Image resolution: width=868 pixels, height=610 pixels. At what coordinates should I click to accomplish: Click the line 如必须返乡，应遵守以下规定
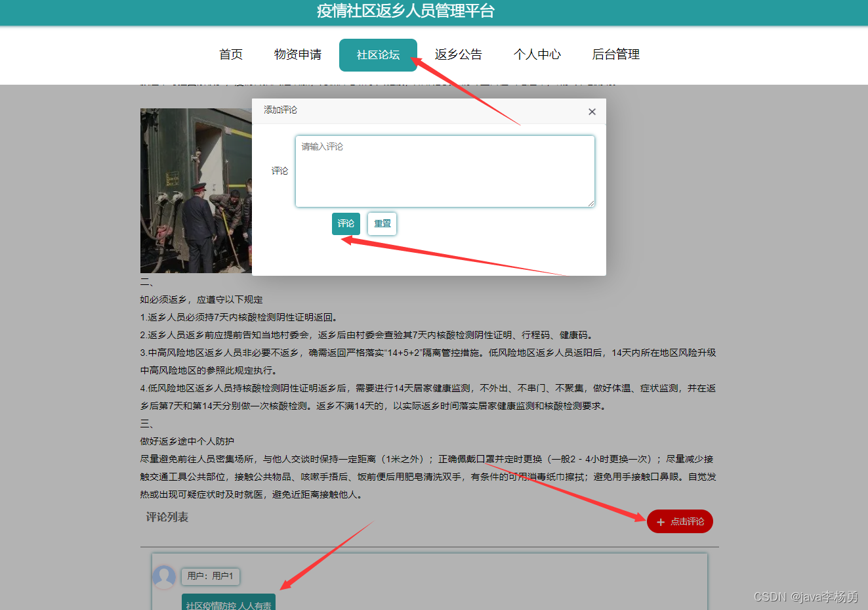pos(201,299)
